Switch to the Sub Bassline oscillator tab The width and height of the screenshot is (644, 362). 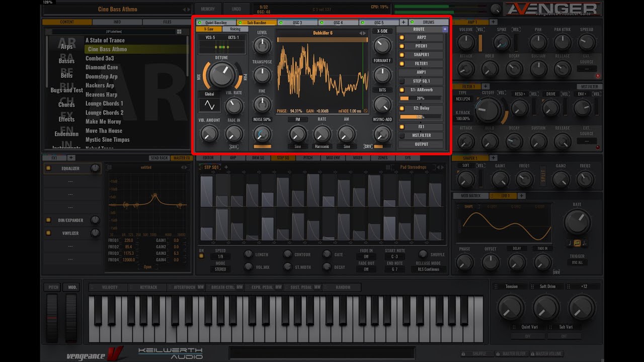click(257, 23)
